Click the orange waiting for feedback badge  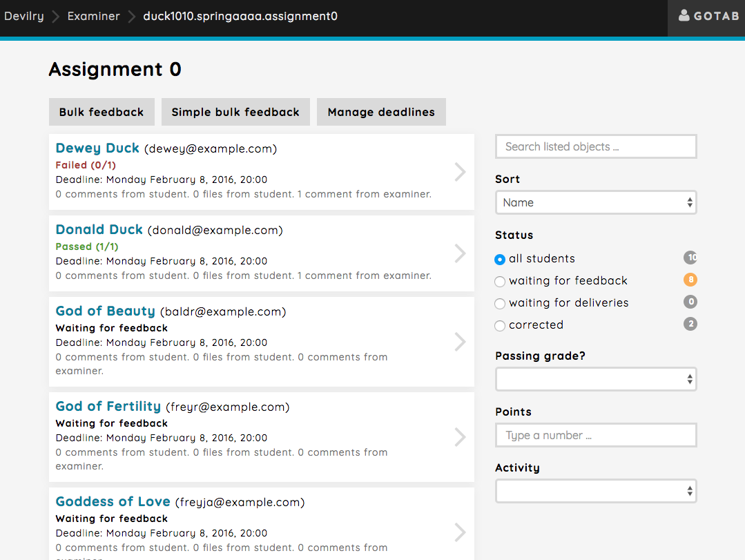pos(690,280)
